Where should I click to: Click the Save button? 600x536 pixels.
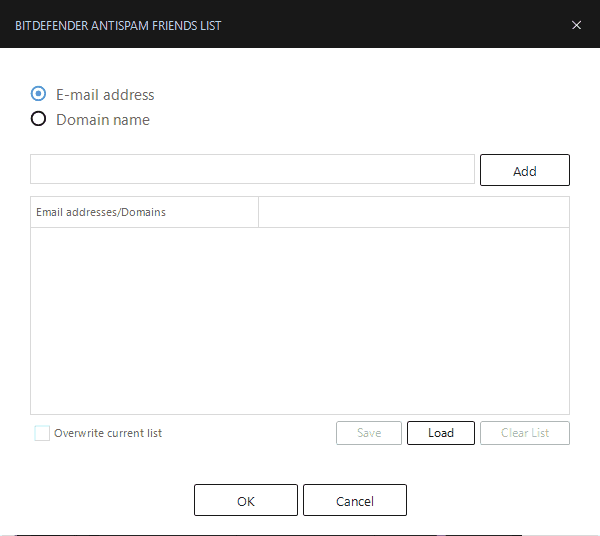(x=369, y=433)
